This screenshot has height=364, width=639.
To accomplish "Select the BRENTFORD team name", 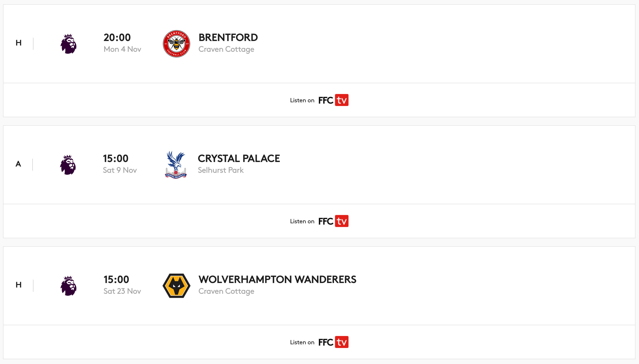I will click(x=228, y=37).
